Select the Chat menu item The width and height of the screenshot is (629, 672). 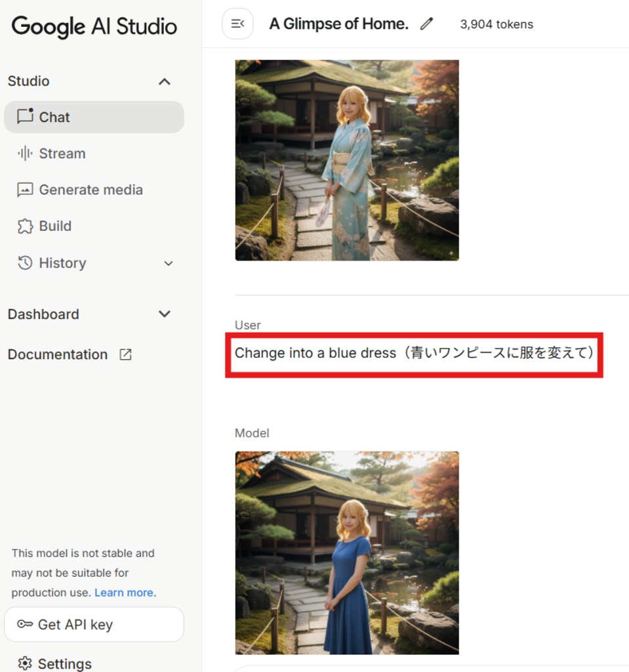pyautogui.click(x=94, y=117)
